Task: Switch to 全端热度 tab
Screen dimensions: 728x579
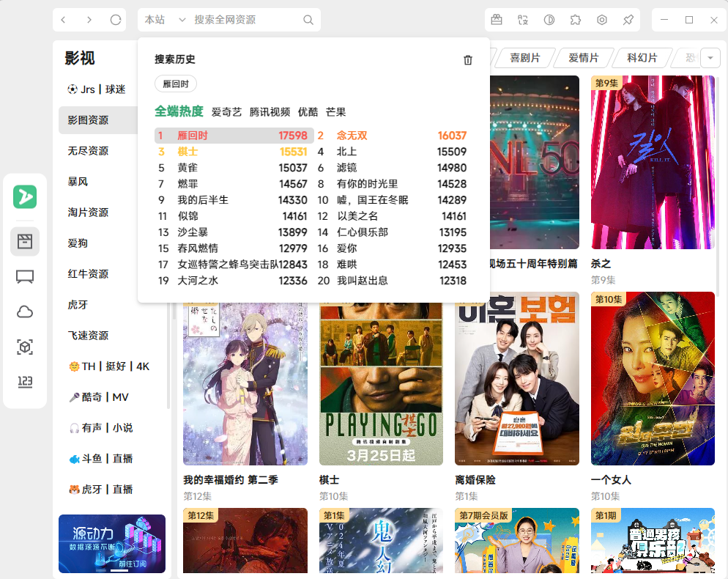Action: point(179,111)
